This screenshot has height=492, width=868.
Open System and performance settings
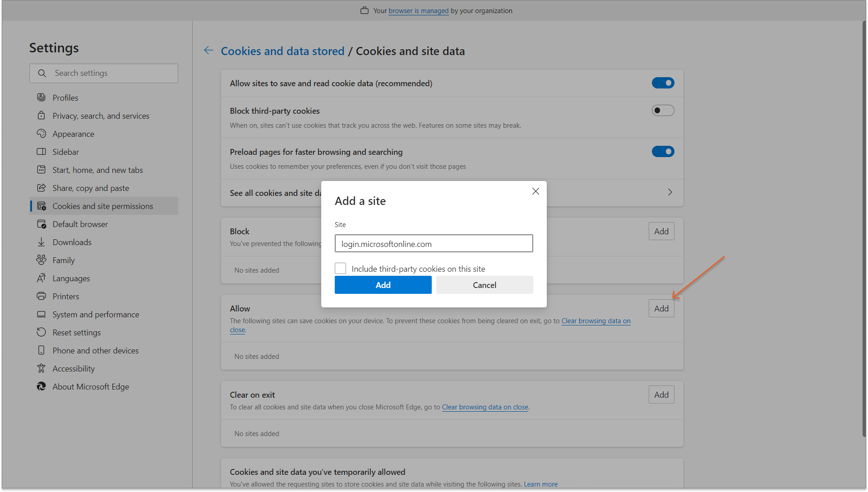click(96, 314)
